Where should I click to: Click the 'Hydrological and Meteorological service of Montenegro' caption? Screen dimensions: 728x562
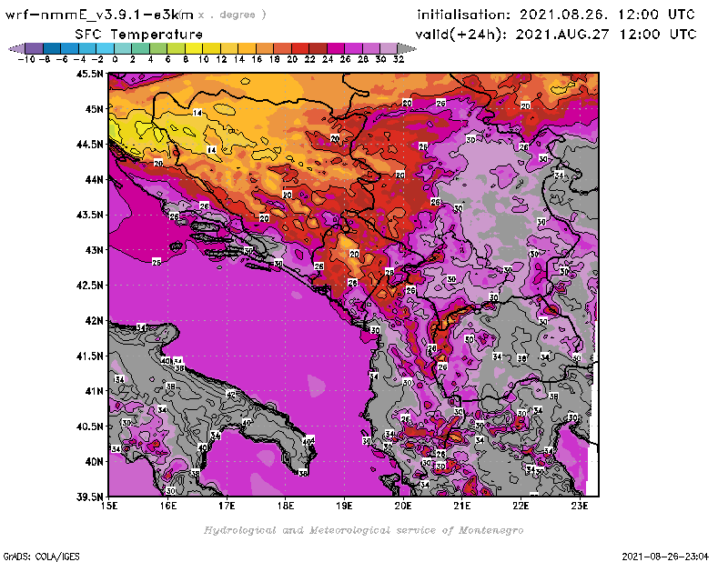tap(363, 530)
